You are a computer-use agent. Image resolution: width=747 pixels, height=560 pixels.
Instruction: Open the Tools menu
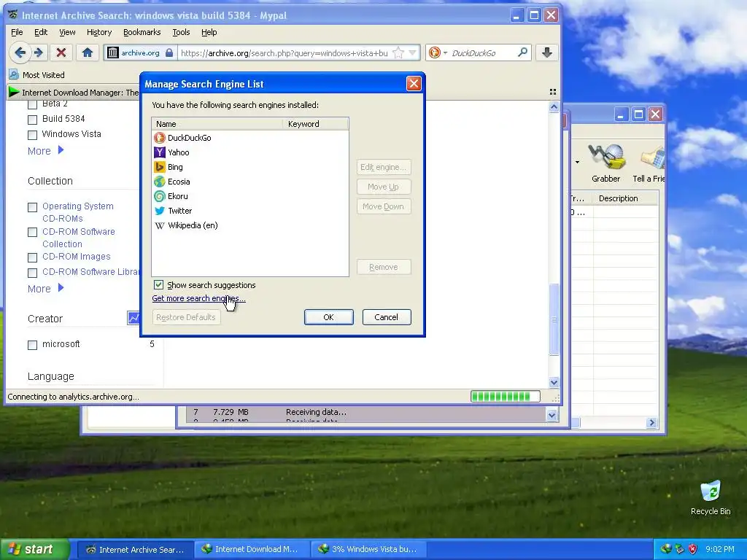coord(181,32)
